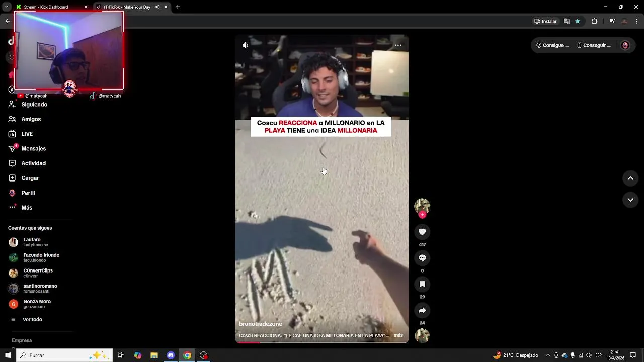This screenshot has height=362, width=644.
Task: Go back in the browser
Action: [x=7, y=21]
